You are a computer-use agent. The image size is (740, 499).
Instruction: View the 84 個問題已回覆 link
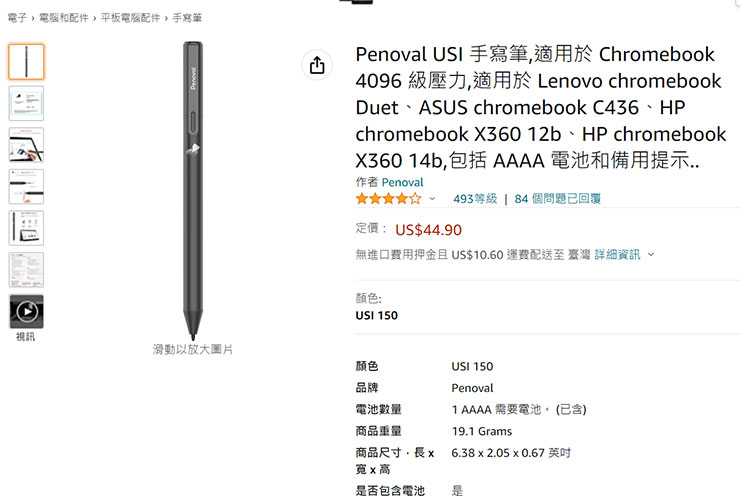pyautogui.click(x=558, y=199)
